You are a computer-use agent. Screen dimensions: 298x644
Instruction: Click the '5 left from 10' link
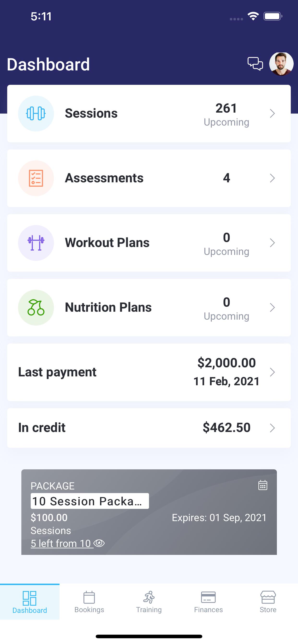pos(61,543)
